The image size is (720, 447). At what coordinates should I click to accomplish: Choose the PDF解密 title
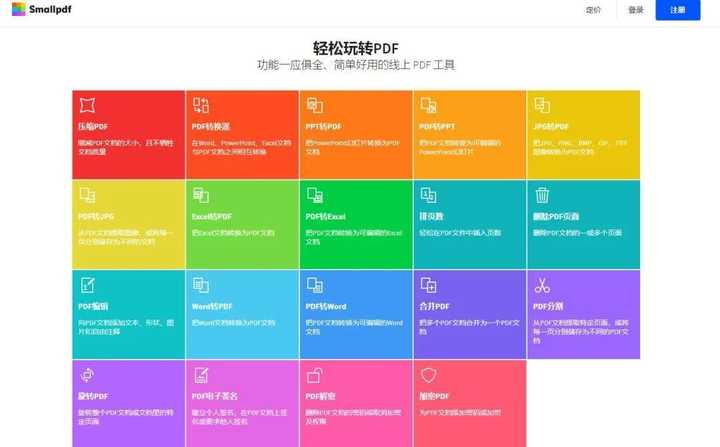[x=320, y=396]
